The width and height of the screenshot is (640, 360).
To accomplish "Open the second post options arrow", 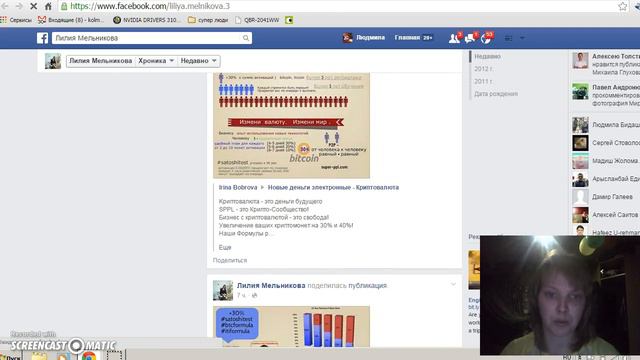I will coord(453,284).
